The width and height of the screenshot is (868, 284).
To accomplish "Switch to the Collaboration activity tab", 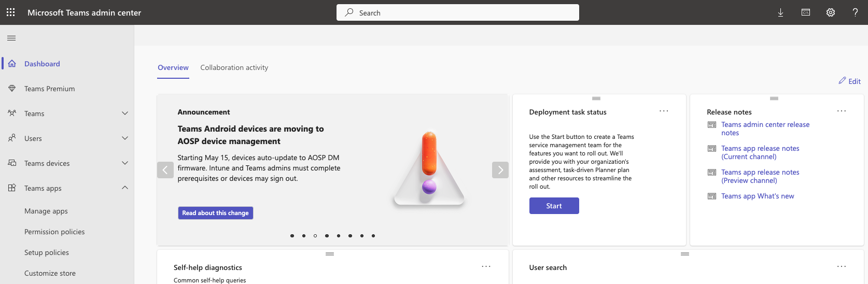I will point(234,67).
